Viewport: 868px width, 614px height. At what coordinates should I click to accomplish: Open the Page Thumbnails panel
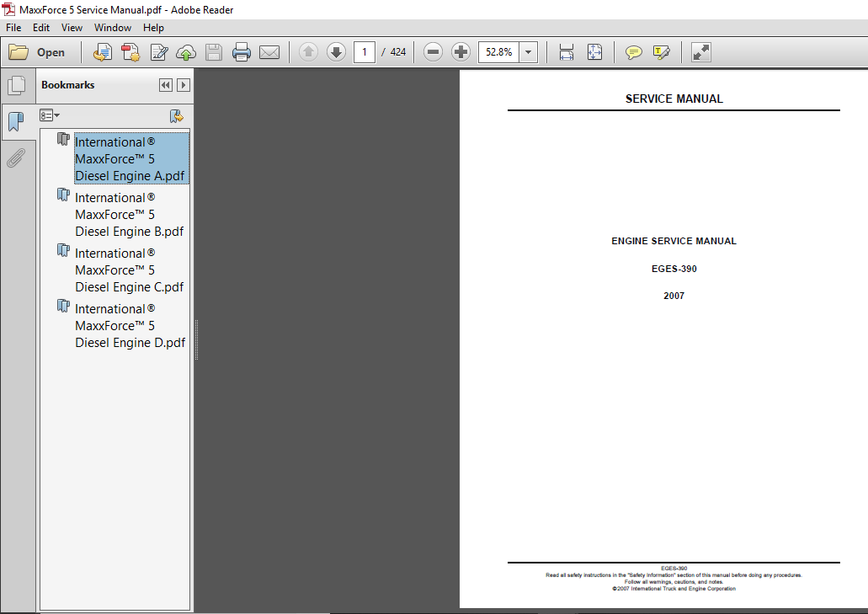pos(17,85)
